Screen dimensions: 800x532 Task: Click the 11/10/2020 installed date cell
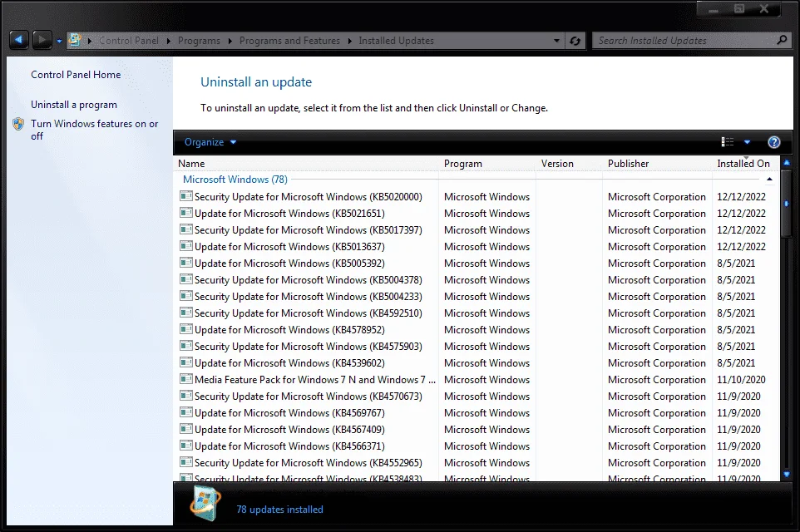741,380
